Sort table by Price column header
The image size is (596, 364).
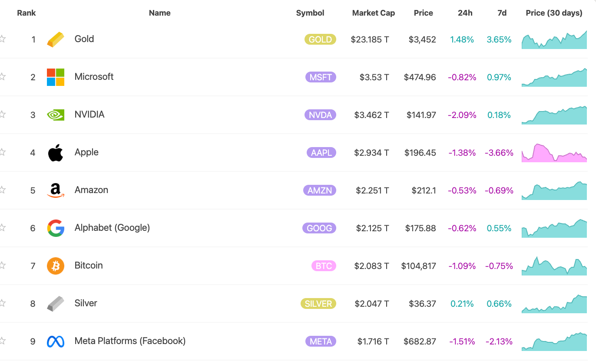point(424,13)
